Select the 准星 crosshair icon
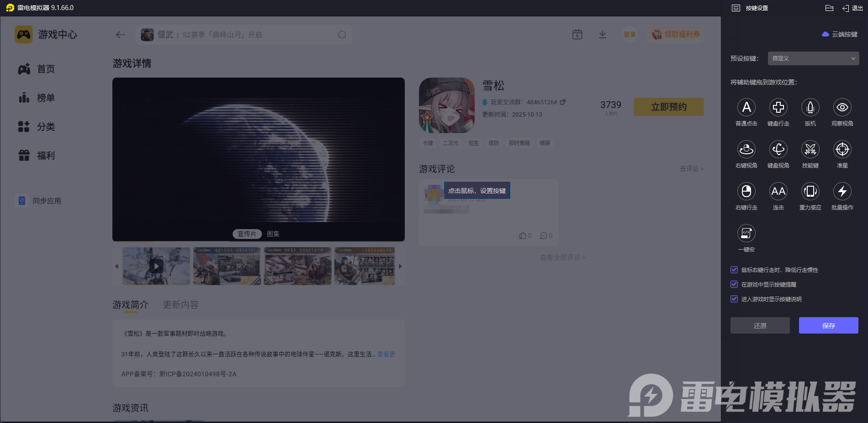 pos(842,150)
